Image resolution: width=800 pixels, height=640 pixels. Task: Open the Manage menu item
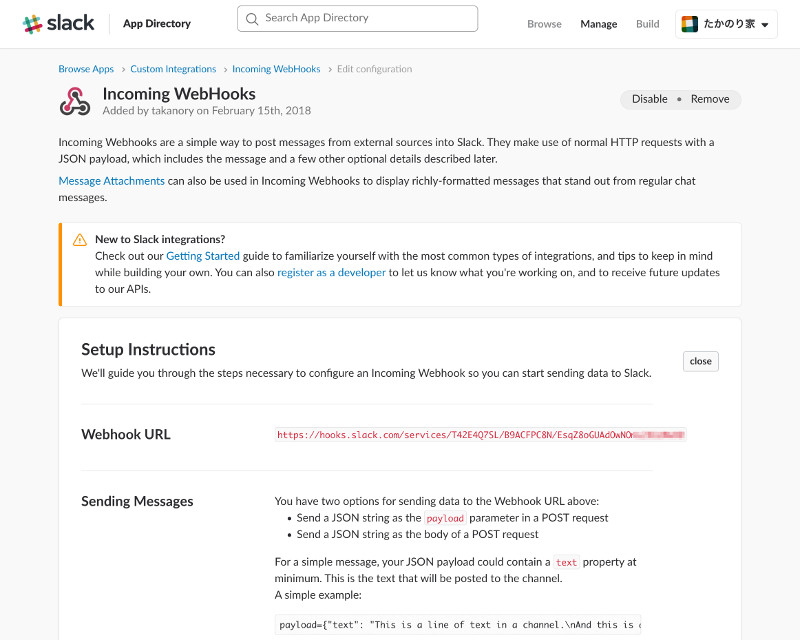598,24
